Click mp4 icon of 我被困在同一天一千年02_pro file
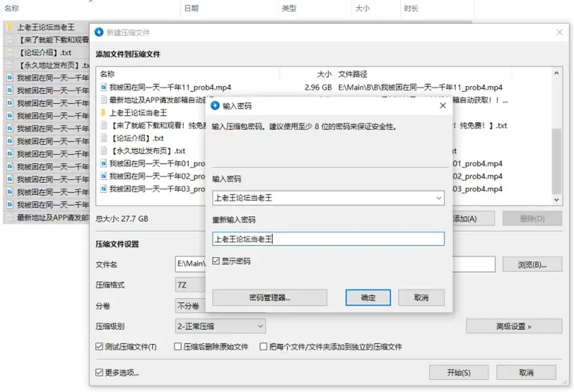Image resolution: width=574 pixels, height=392 pixels. (x=103, y=176)
